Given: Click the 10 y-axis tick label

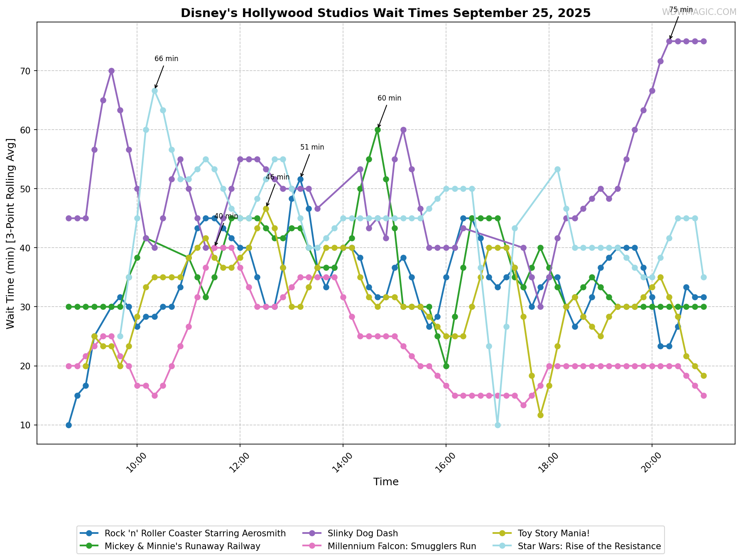Looking at the screenshot, I should [x=26, y=425].
